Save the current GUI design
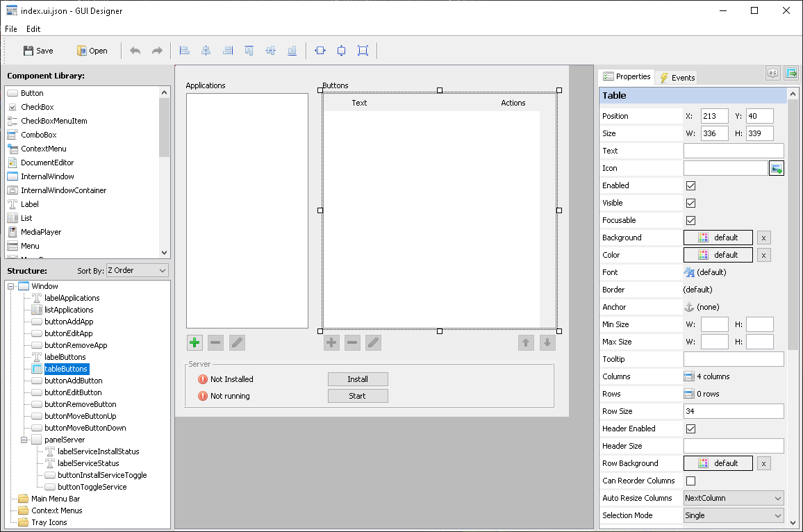Image resolution: width=803 pixels, height=532 pixels. pyautogui.click(x=38, y=50)
